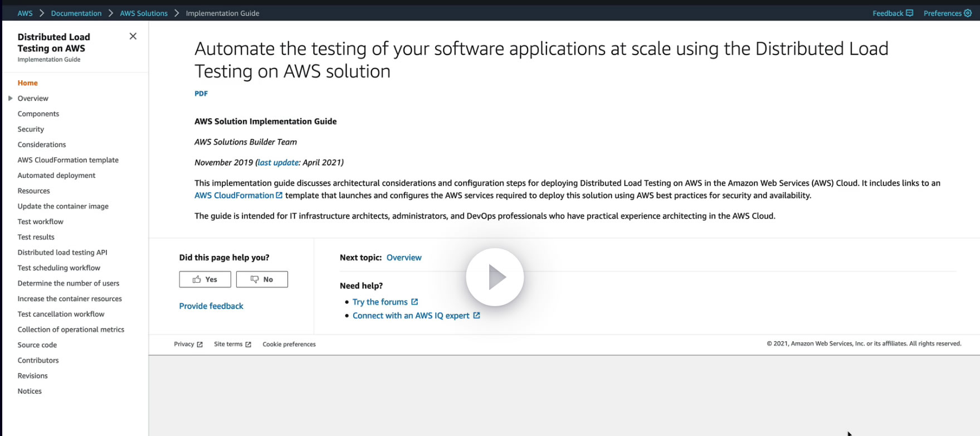Click the Feedback speech bubble icon
The height and width of the screenshot is (436, 980).
[x=910, y=13]
